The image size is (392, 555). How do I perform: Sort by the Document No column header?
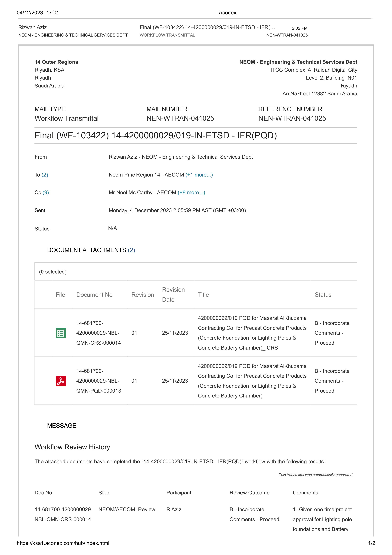[95, 295]
